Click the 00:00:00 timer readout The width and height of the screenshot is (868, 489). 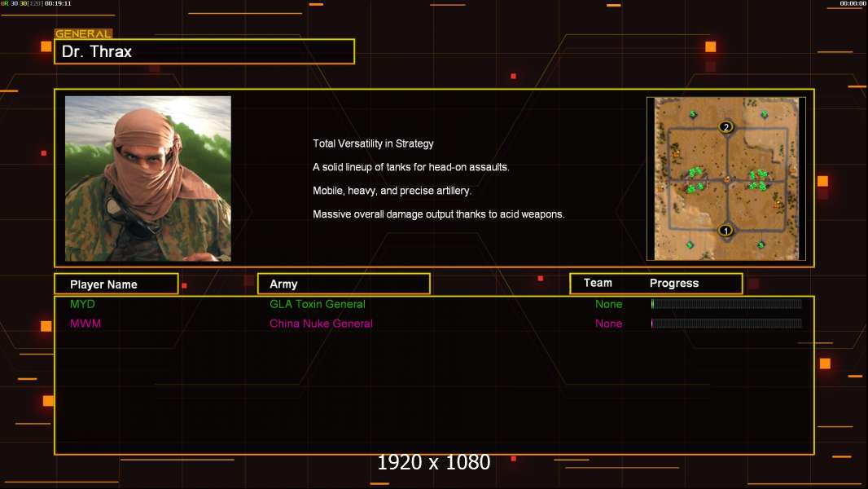tap(853, 3)
